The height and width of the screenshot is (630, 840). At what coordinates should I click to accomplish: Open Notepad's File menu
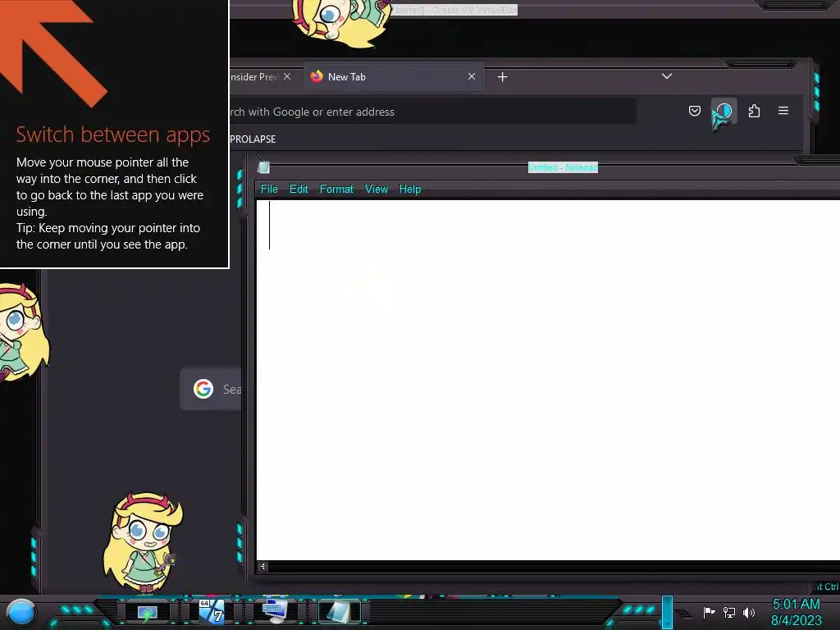(269, 189)
